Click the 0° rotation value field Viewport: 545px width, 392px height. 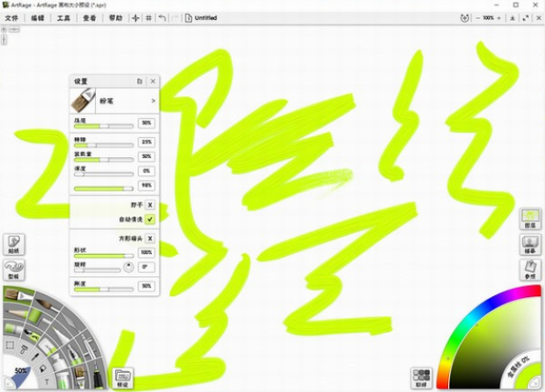point(146,267)
